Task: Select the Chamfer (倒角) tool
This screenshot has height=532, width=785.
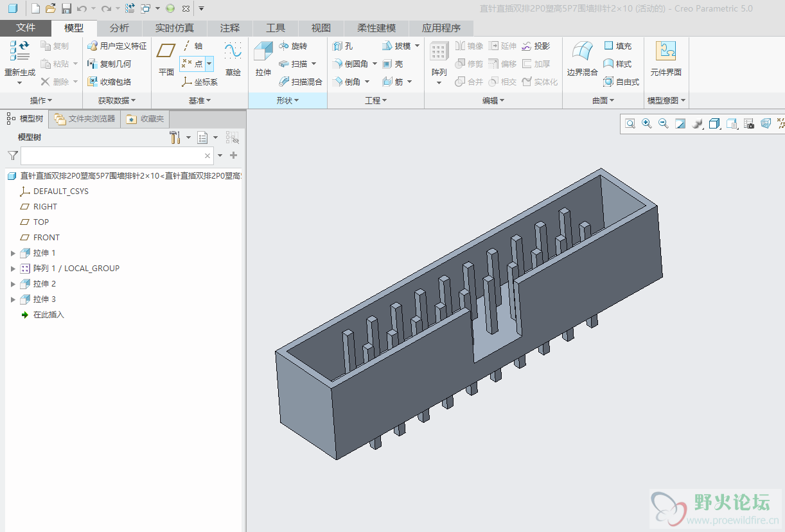Action: coord(346,82)
